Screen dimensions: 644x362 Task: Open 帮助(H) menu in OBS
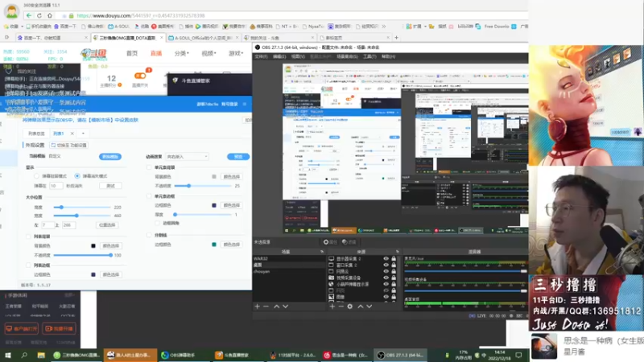(x=388, y=56)
